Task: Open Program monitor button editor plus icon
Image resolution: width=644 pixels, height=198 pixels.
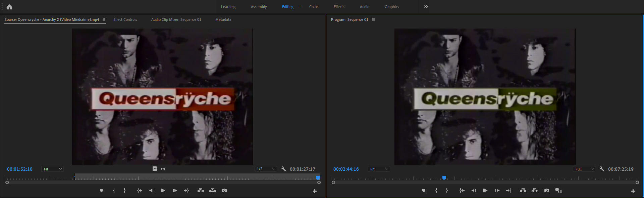Action: click(633, 191)
